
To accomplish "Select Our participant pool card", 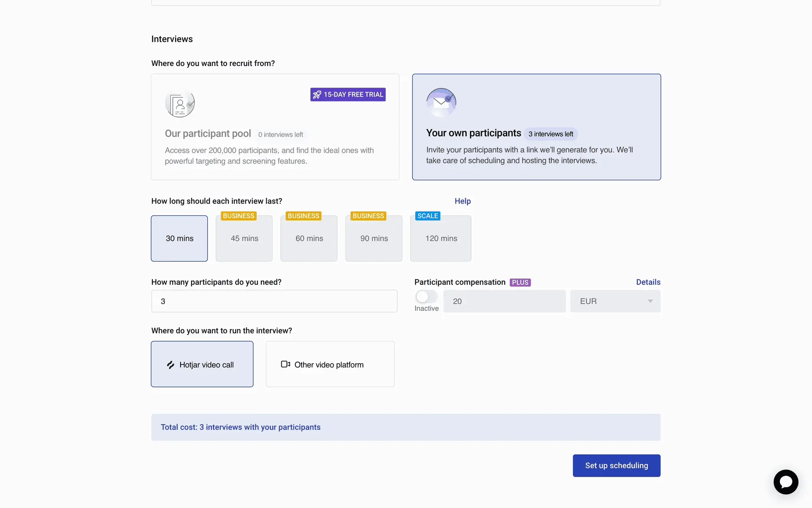I will 275,127.
